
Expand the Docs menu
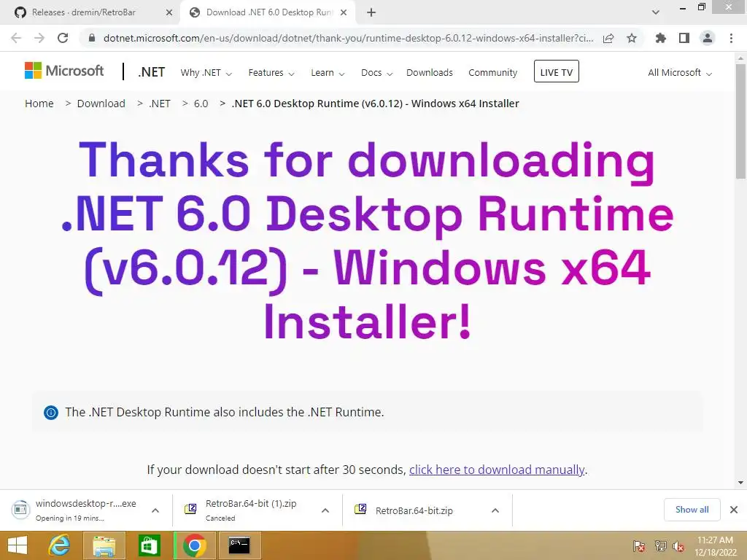pyautogui.click(x=376, y=73)
